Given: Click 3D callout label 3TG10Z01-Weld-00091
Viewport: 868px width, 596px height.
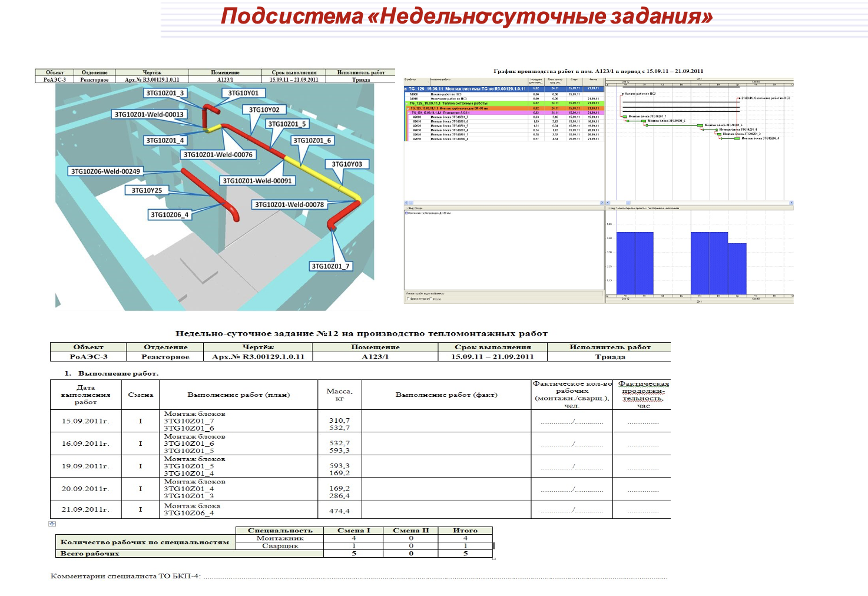Looking at the screenshot, I should click(x=257, y=181).
